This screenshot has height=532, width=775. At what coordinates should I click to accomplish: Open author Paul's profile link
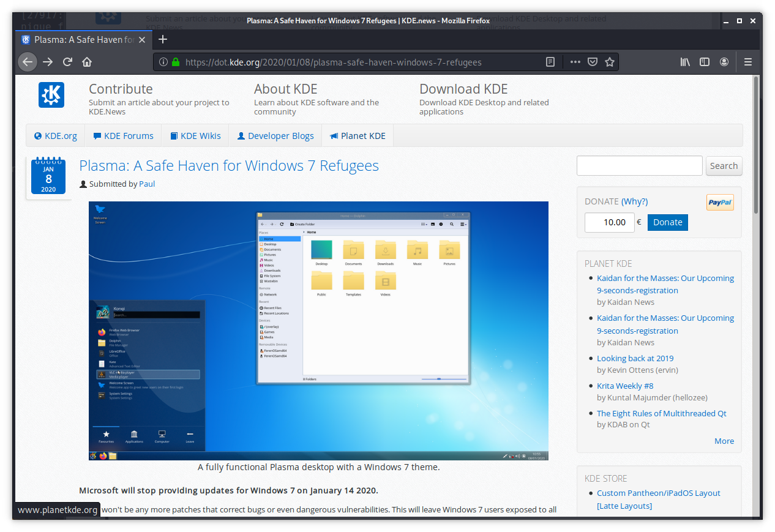(x=147, y=184)
